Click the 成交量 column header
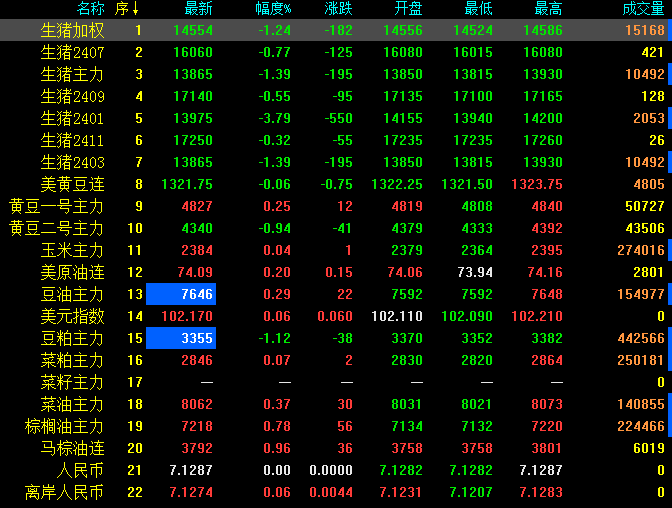 [644, 8]
